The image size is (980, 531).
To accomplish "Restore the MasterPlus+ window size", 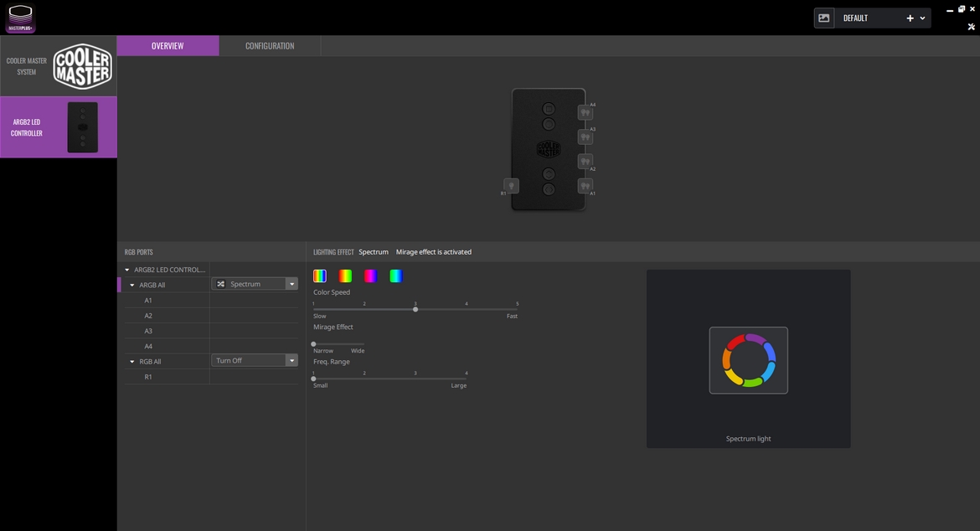I will (x=962, y=8).
